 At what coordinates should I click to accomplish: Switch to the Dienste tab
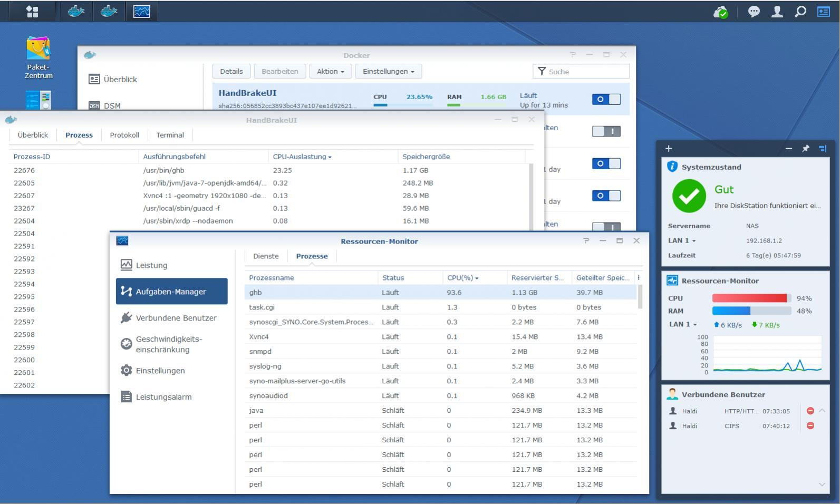[266, 256]
